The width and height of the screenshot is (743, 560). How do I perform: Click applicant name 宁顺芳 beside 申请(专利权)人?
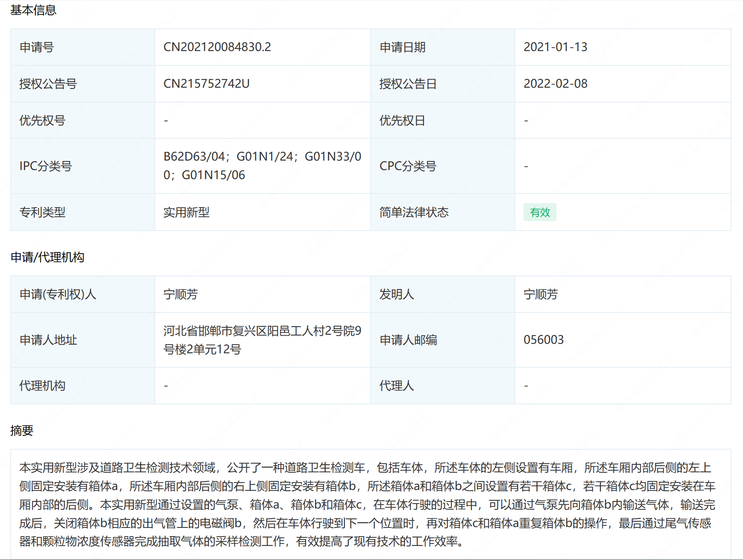click(180, 294)
